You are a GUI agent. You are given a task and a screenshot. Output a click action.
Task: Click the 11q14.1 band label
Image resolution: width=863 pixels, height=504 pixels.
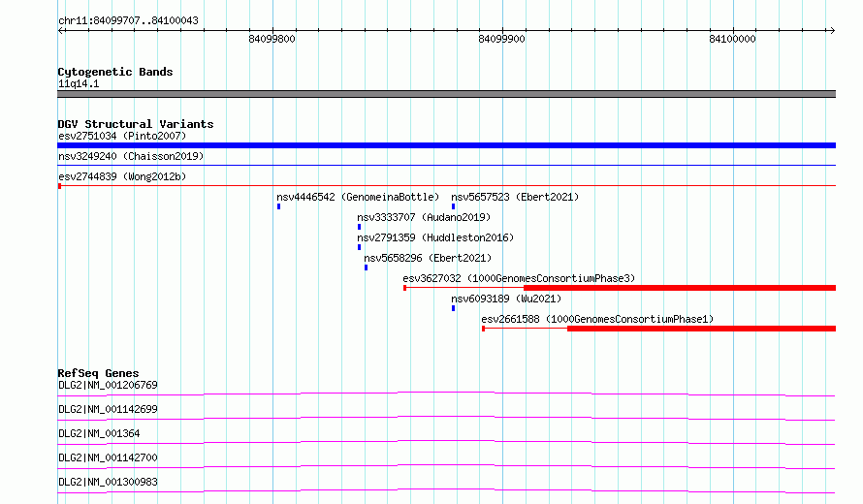[x=79, y=83]
